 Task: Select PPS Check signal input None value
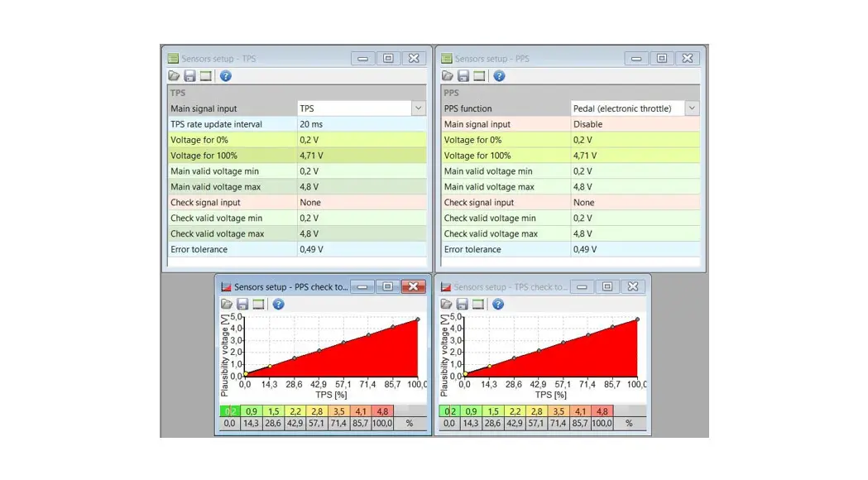click(x=635, y=203)
